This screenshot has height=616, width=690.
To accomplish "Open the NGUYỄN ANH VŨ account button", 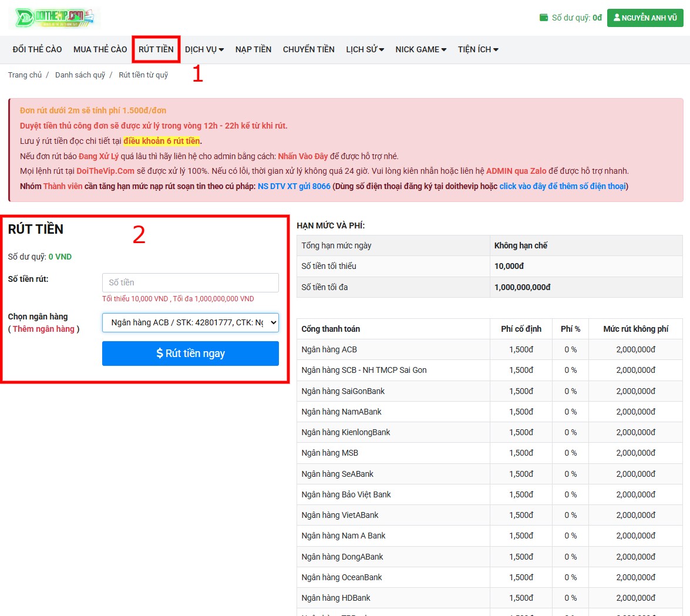I will pyautogui.click(x=645, y=18).
